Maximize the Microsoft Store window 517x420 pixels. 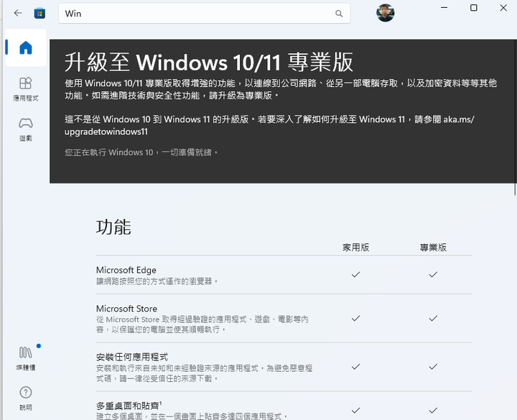pos(473,8)
